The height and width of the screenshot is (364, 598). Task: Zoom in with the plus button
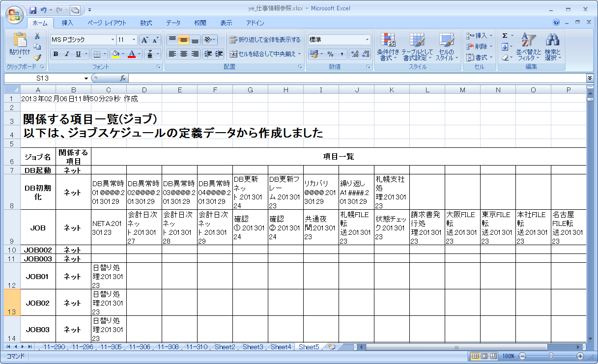(580, 356)
